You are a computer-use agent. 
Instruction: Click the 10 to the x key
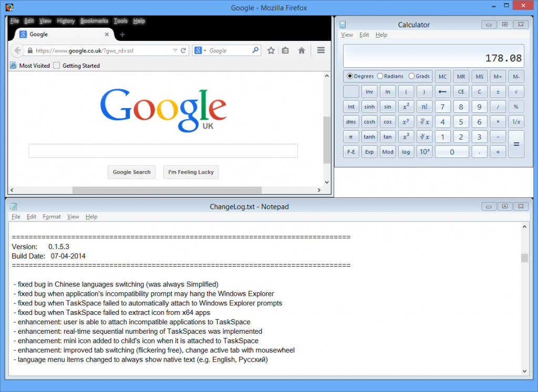click(425, 152)
